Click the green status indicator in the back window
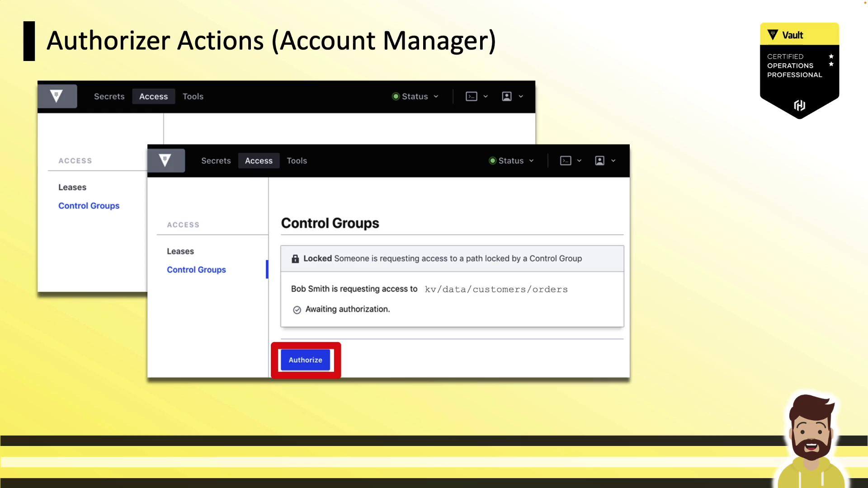 coord(396,97)
